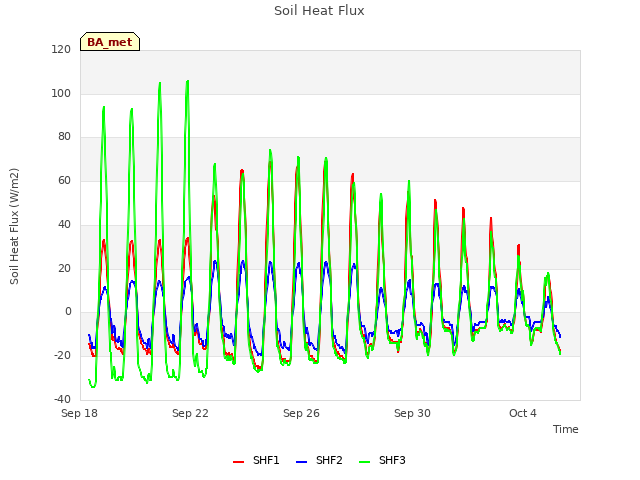Image resolution: width=640 pixels, height=480 pixels.
Task: Select the Oct 4 x-axis label
Action: pos(523,413)
